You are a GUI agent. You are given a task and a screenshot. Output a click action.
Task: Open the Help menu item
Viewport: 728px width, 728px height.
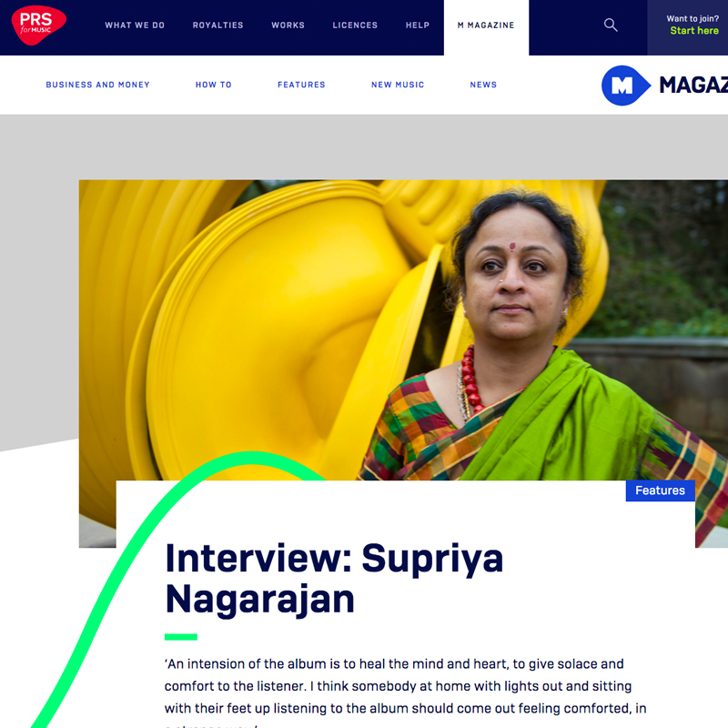(x=418, y=25)
